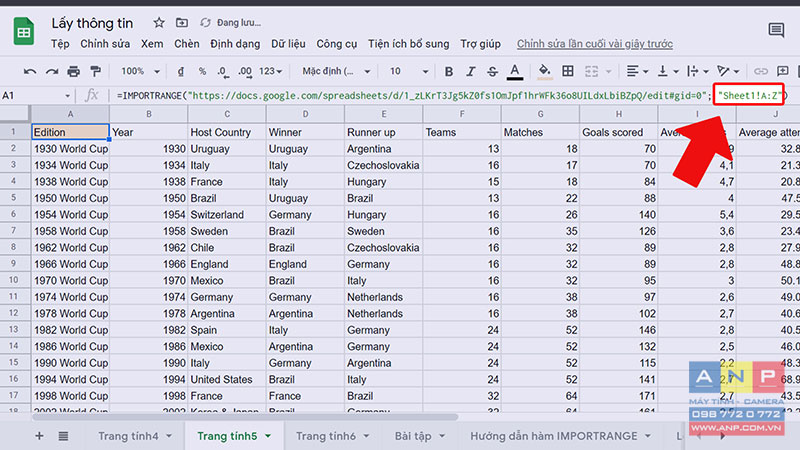The height and width of the screenshot is (450, 800).
Task: Star the Lấy thông tin document
Action: [159, 22]
